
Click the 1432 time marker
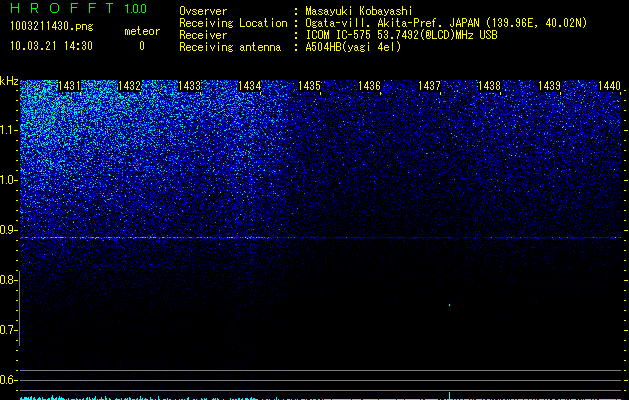[130, 86]
